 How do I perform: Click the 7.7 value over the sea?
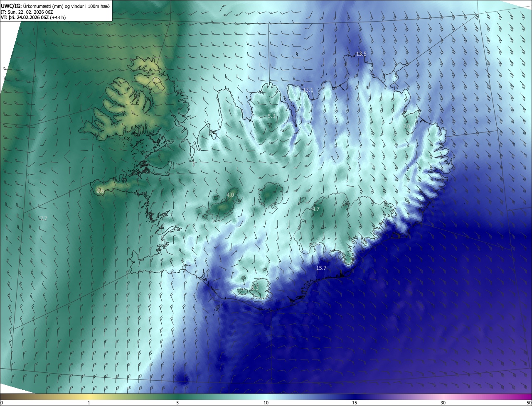[43, 218]
